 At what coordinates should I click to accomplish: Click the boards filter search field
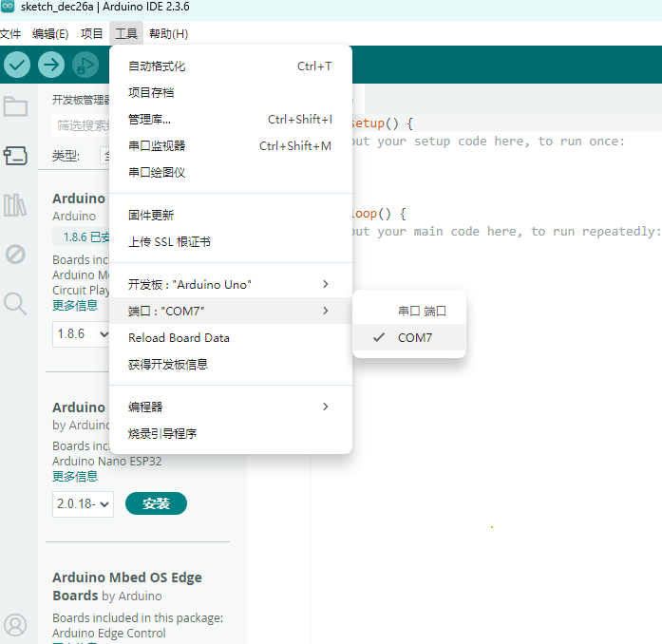[82, 125]
